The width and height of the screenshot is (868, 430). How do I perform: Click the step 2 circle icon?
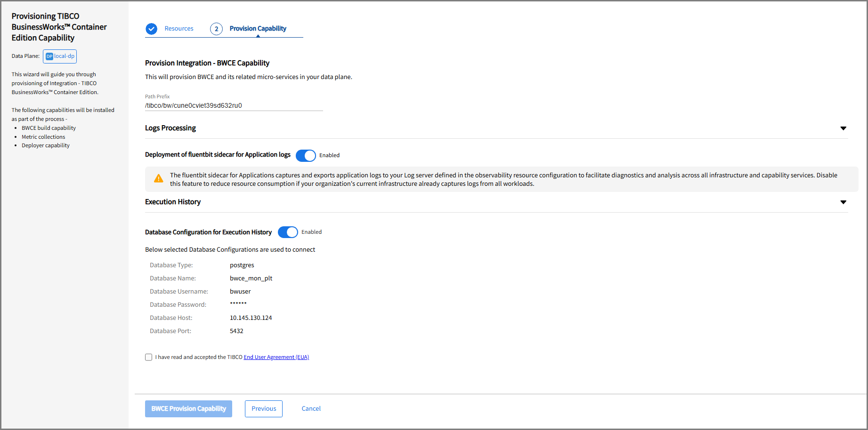216,29
